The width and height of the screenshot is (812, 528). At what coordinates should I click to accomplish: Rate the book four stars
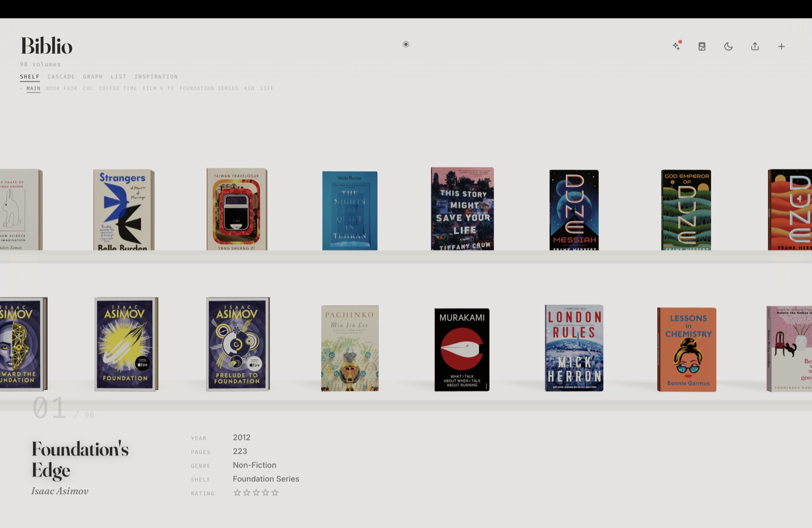pos(265,492)
